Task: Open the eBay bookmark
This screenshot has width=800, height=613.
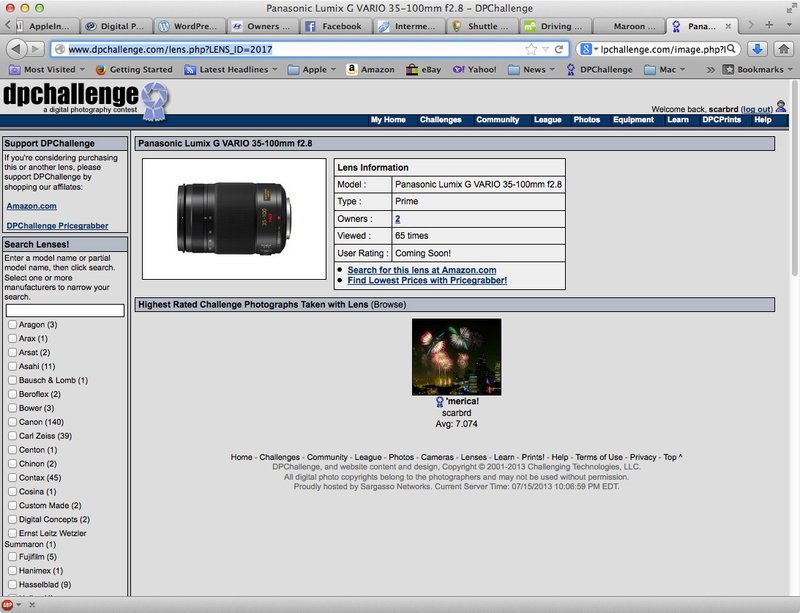Action: [x=423, y=69]
